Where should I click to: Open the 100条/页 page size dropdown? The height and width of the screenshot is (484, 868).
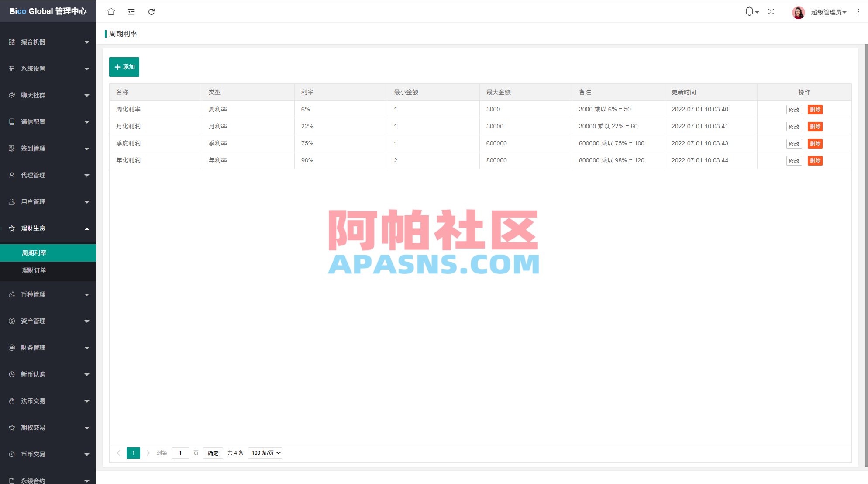(265, 453)
